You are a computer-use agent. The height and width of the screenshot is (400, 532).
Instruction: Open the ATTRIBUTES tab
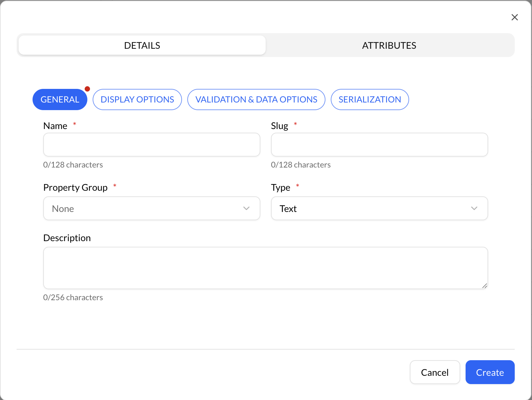point(389,45)
